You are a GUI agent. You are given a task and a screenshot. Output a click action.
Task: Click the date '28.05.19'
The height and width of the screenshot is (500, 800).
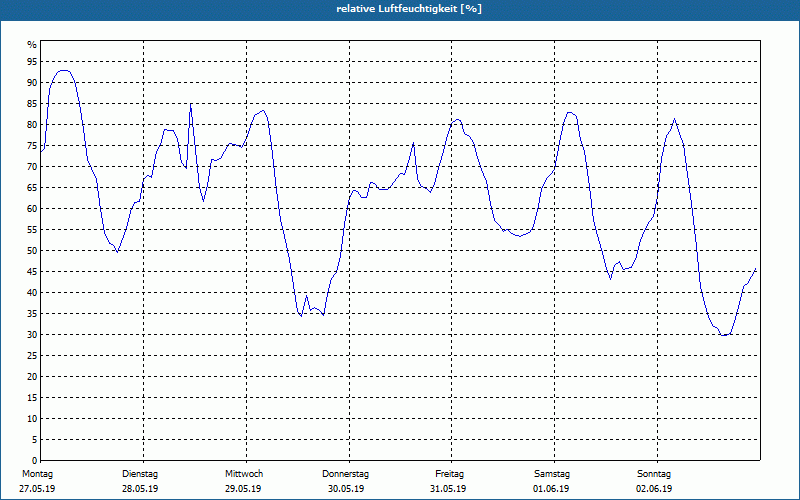140,489
